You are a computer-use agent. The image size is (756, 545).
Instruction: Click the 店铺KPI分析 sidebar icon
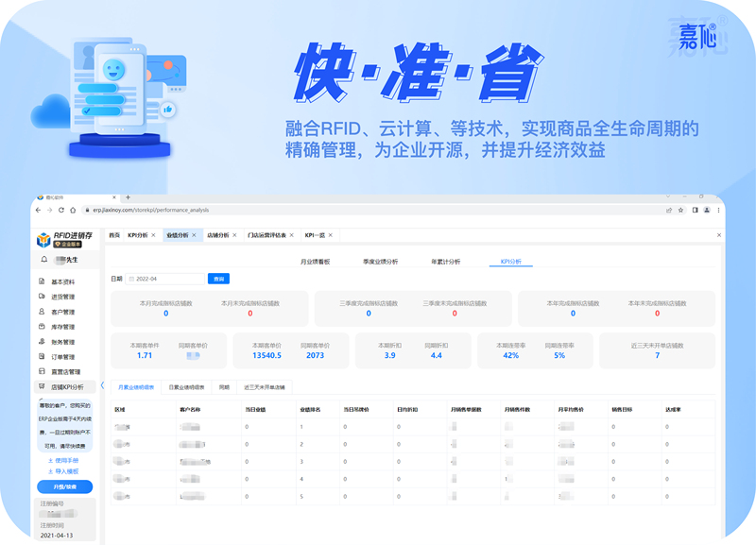click(42, 386)
